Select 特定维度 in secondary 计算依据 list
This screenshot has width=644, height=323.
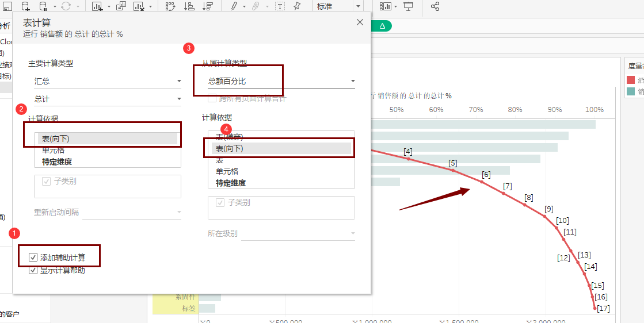[x=281, y=183]
